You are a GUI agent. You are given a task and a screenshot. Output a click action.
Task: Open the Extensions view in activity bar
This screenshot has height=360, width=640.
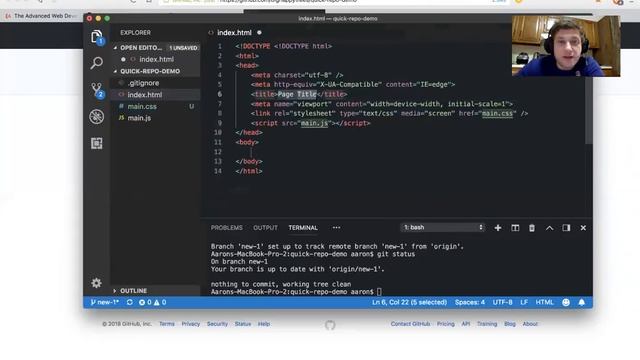point(96,143)
